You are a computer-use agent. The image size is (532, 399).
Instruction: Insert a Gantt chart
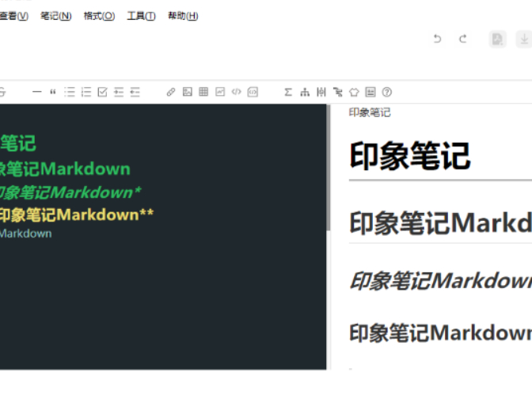tap(337, 92)
